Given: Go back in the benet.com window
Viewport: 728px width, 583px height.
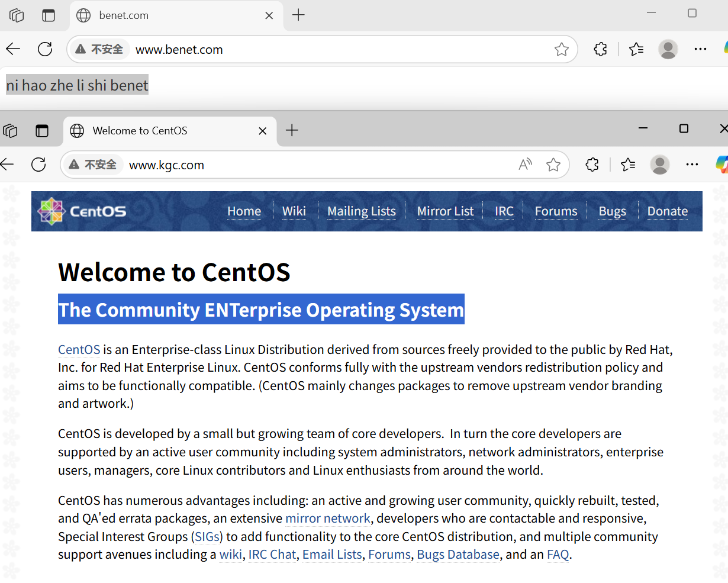Looking at the screenshot, I should (x=13, y=49).
